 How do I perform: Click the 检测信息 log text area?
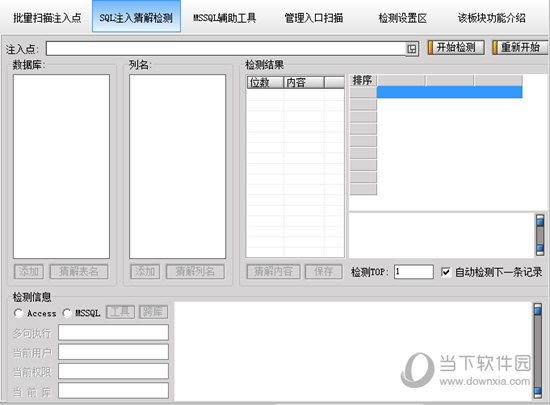(353, 351)
